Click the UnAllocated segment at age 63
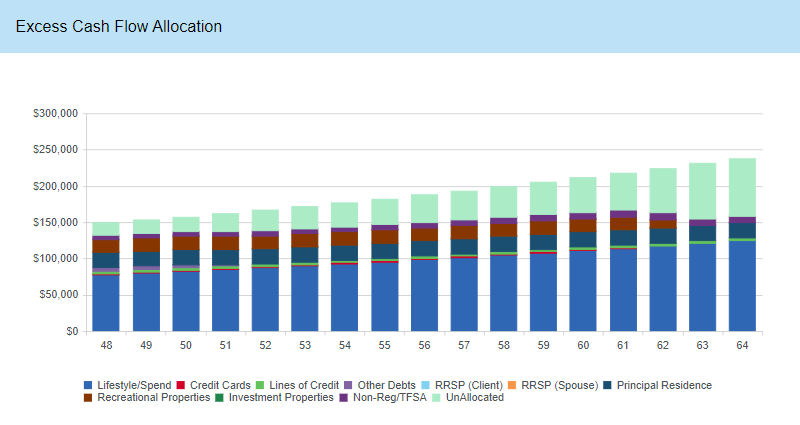Image resolution: width=800 pixels, height=425 pixels. click(x=702, y=191)
